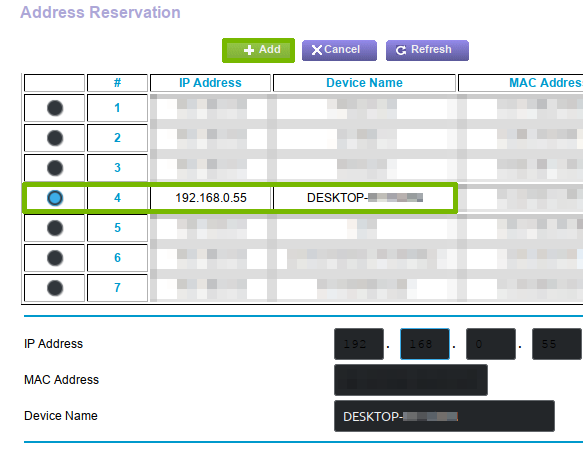Click row number 4 cell

click(117, 198)
